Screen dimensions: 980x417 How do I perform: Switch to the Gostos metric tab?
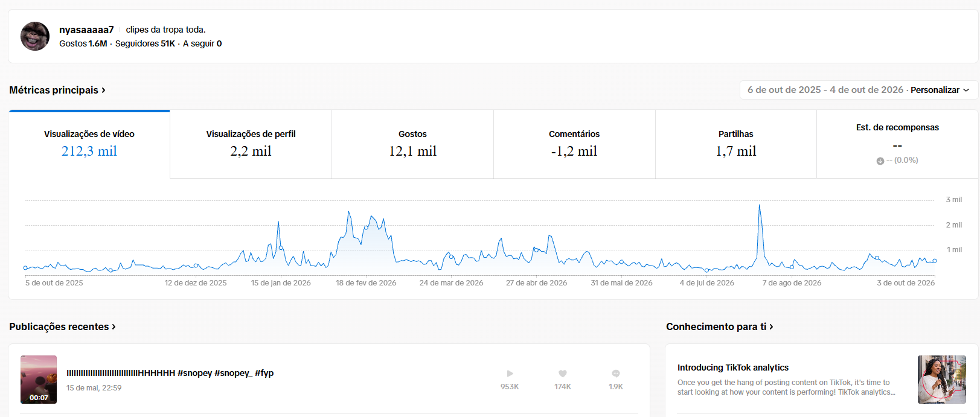click(412, 144)
